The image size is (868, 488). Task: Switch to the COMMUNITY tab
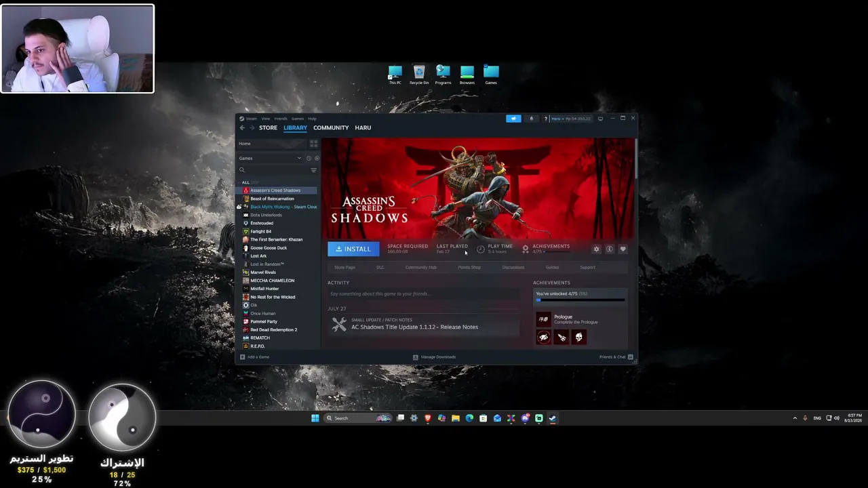tap(331, 127)
